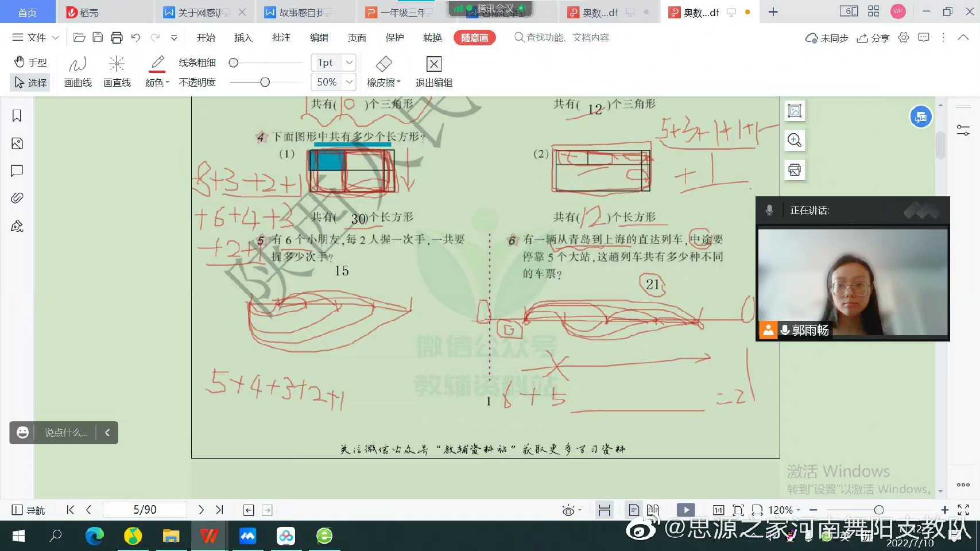980x551 pixels.
Task: Undo the last action
Action: [x=135, y=38]
